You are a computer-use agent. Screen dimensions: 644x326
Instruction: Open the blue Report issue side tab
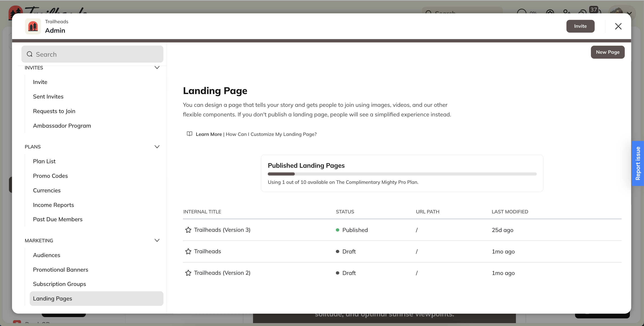click(638, 163)
